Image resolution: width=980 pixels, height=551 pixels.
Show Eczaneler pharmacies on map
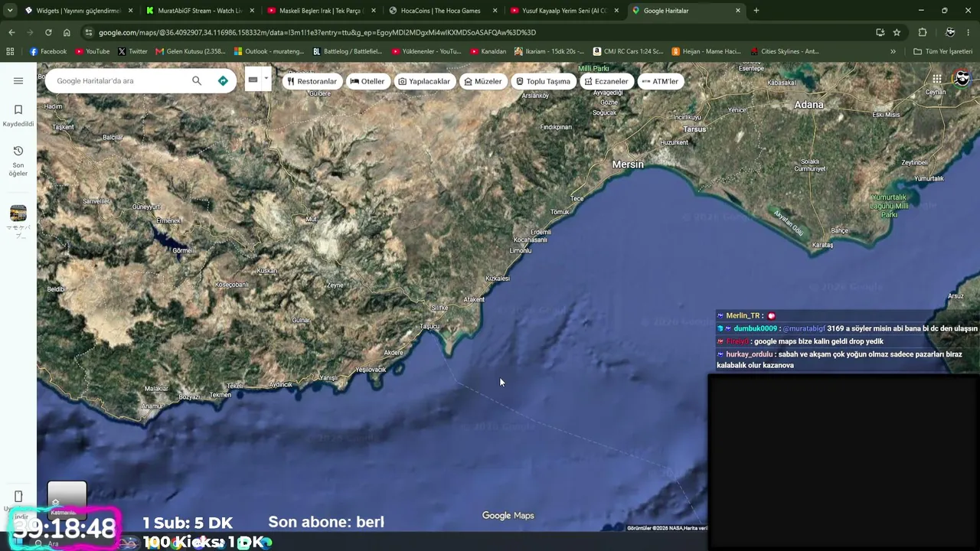click(606, 81)
